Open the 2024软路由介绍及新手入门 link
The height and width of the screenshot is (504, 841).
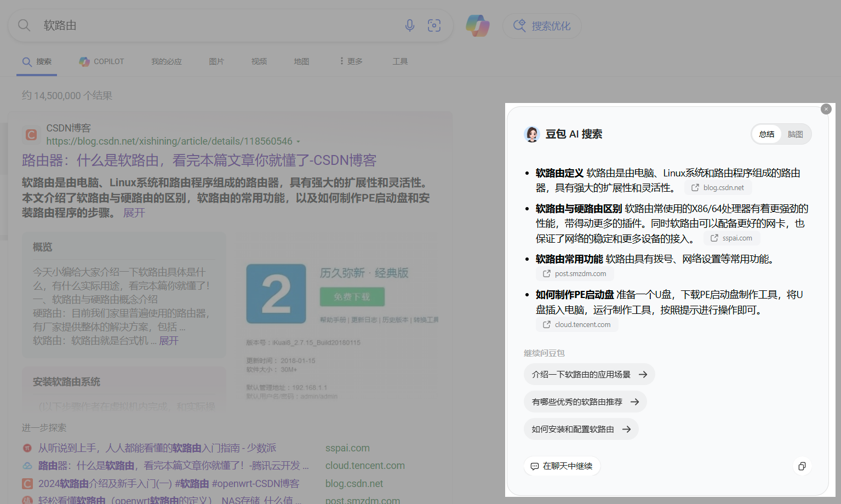tap(169, 484)
